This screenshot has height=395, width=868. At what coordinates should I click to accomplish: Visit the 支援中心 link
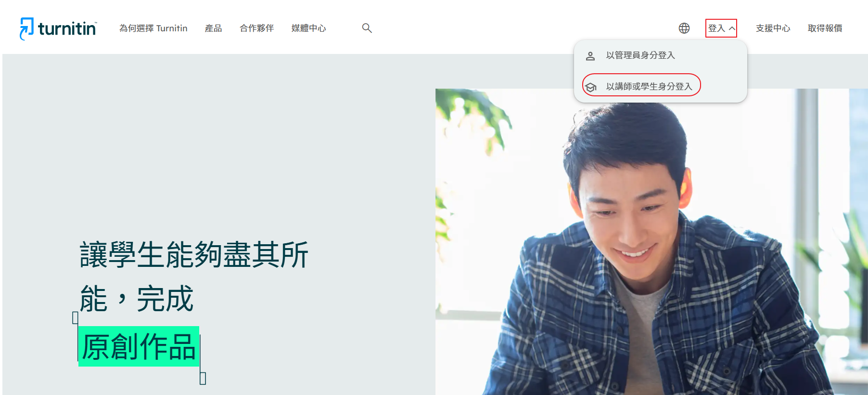(x=773, y=28)
